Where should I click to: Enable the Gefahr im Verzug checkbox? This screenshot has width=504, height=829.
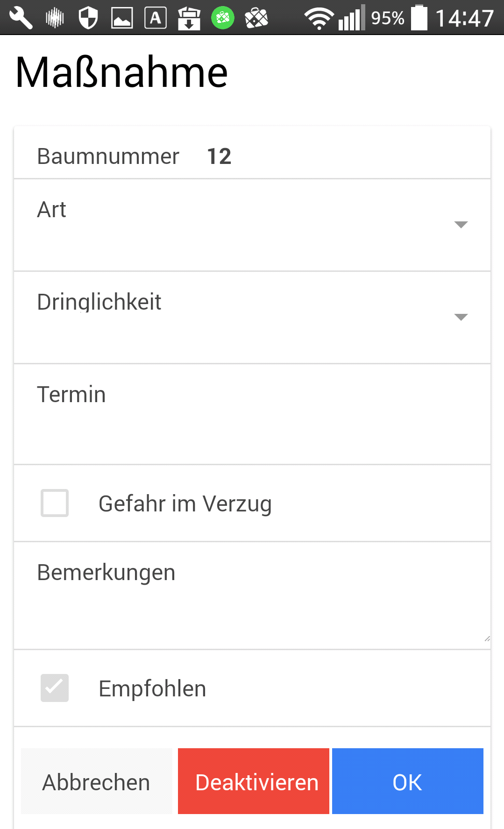[55, 503]
